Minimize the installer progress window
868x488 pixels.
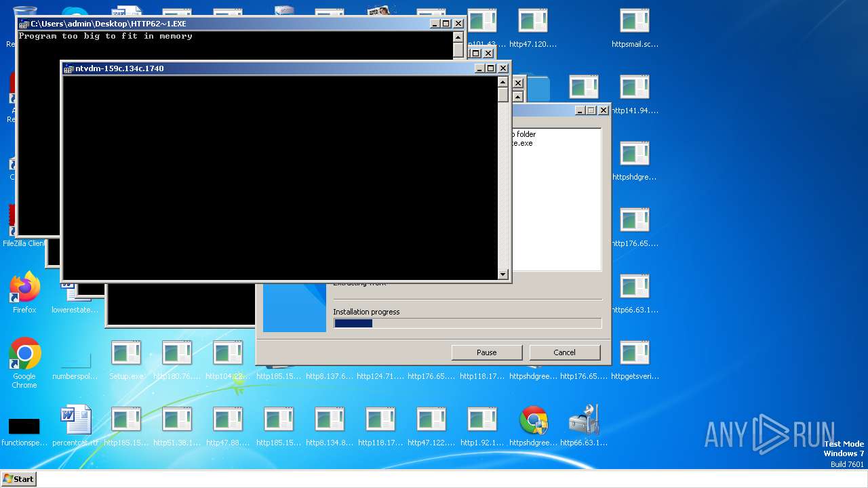(x=580, y=110)
